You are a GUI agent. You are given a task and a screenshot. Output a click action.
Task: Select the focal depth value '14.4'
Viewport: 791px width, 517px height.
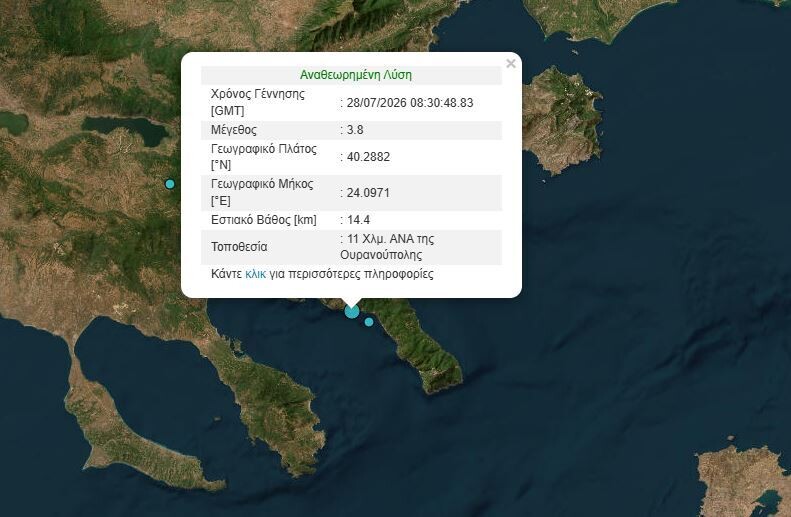(x=358, y=220)
